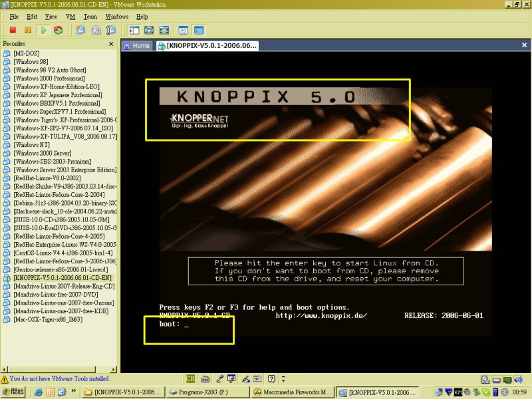Power off the VM with the red stop icon
Viewport: 532px width, 399px height.
[x=13, y=30]
